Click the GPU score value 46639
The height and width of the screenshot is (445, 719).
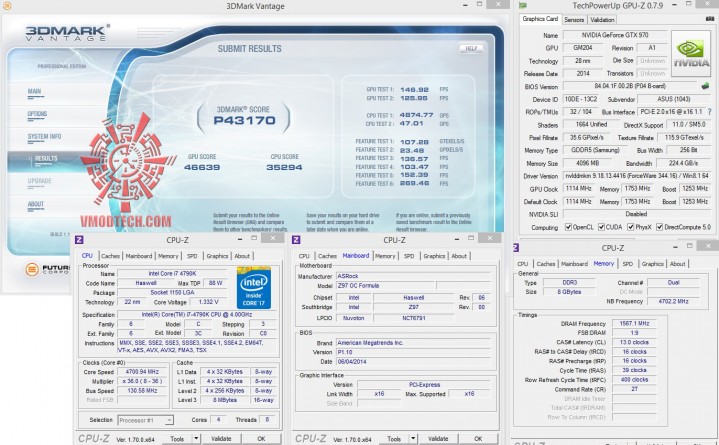pos(202,167)
